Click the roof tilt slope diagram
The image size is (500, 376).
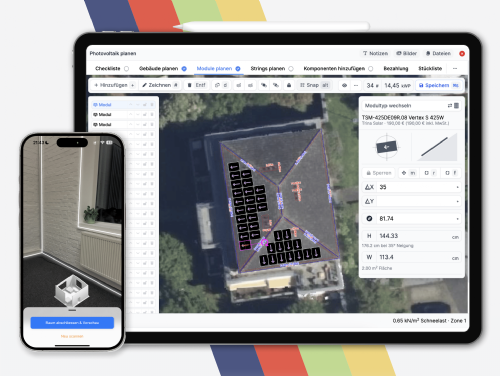tap(438, 147)
